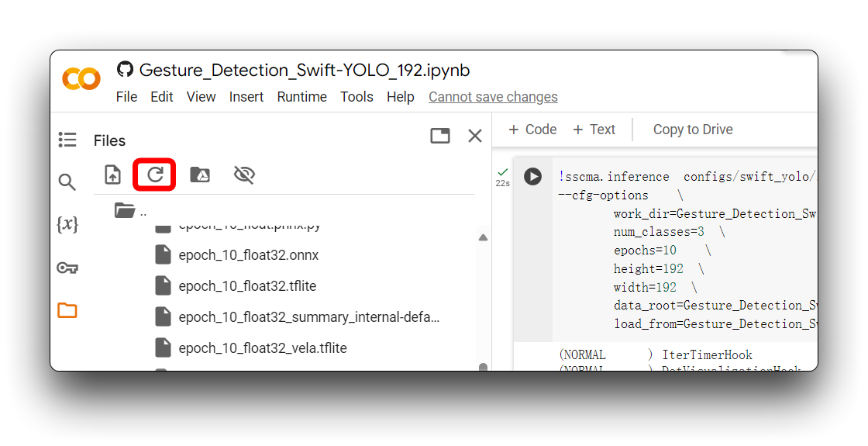Add a new Code cell
This screenshot has height=446, width=868.
(x=532, y=129)
